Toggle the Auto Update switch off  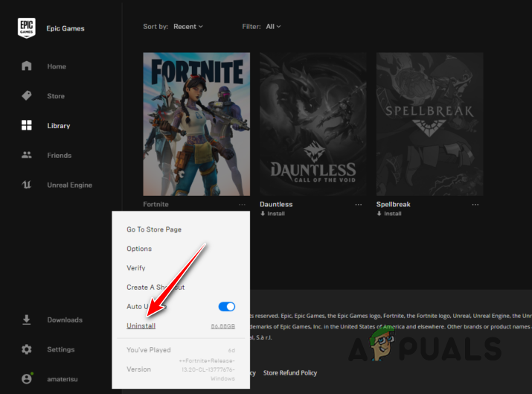227,306
